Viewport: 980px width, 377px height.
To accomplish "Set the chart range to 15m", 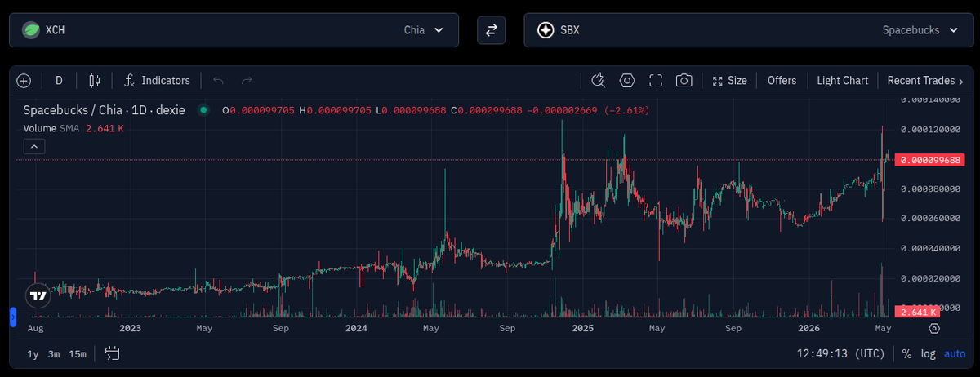I will (x=78, y=353).
